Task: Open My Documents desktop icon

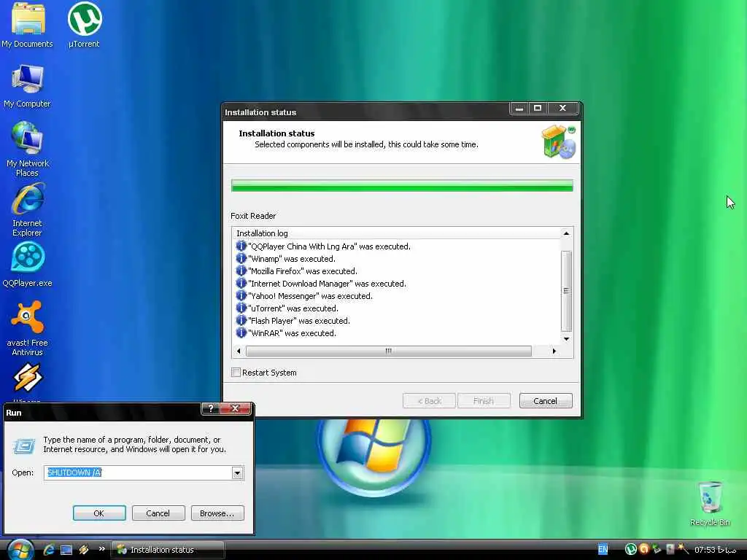Action: coord(27,25)
